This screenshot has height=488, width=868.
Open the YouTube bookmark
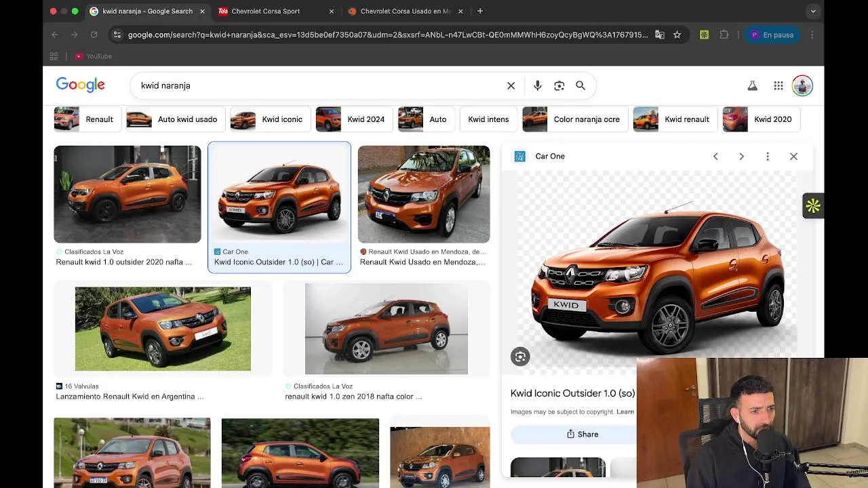94,56
